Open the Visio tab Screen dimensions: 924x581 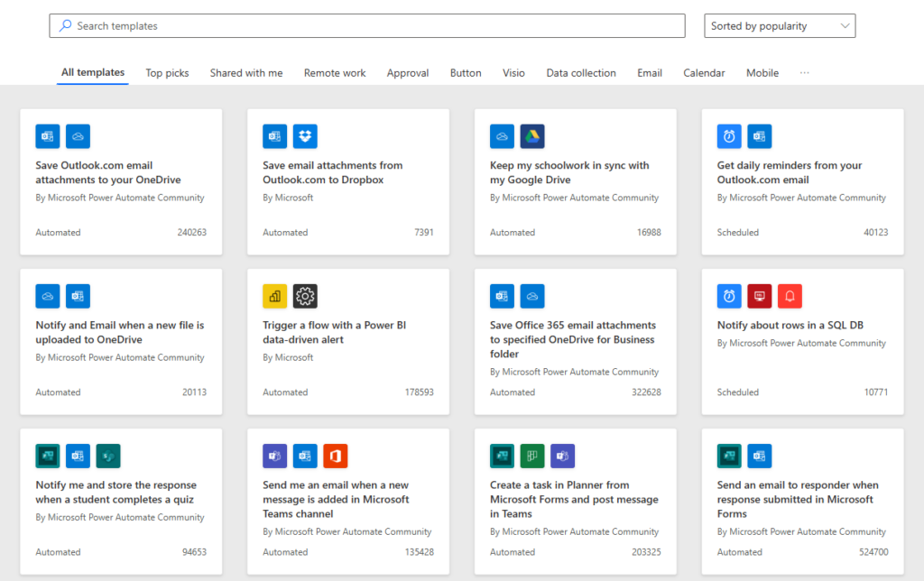tap(513, 72)
